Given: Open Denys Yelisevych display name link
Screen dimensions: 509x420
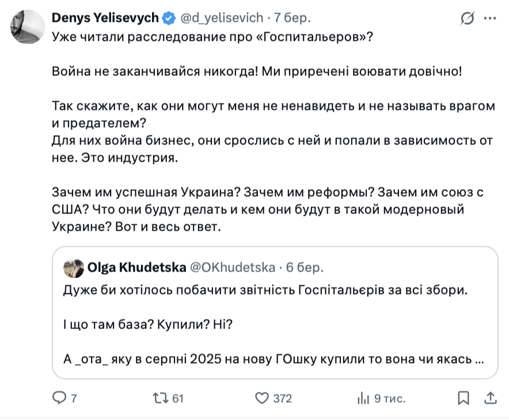Looking at the screenshot, I should coord(105,18).
